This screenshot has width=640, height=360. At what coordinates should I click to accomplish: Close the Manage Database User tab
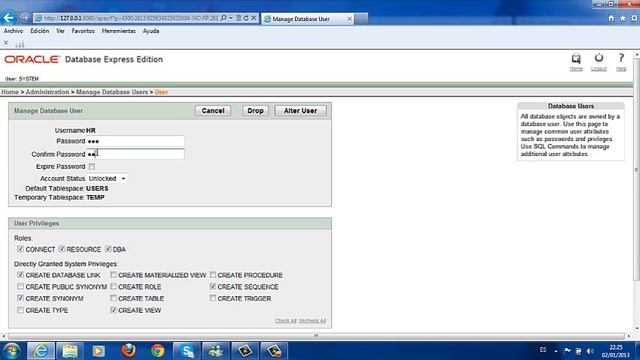(349, 19)
